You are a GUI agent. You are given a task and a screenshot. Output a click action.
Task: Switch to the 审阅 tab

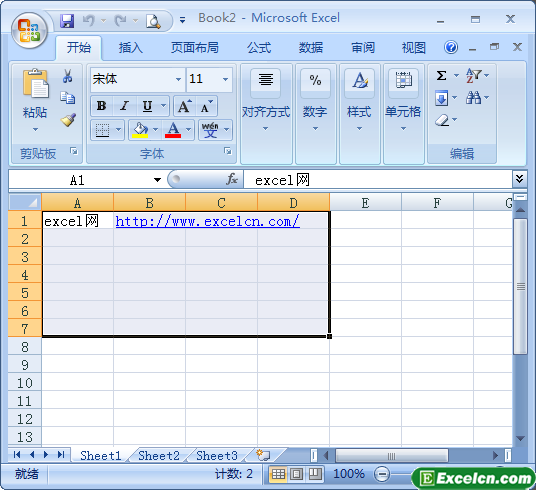363,48
